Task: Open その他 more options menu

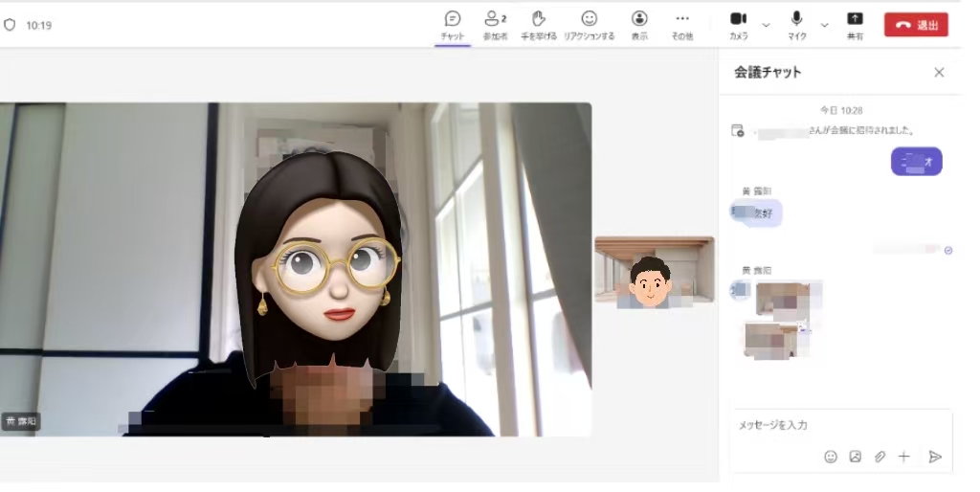Action: (681, 24)
